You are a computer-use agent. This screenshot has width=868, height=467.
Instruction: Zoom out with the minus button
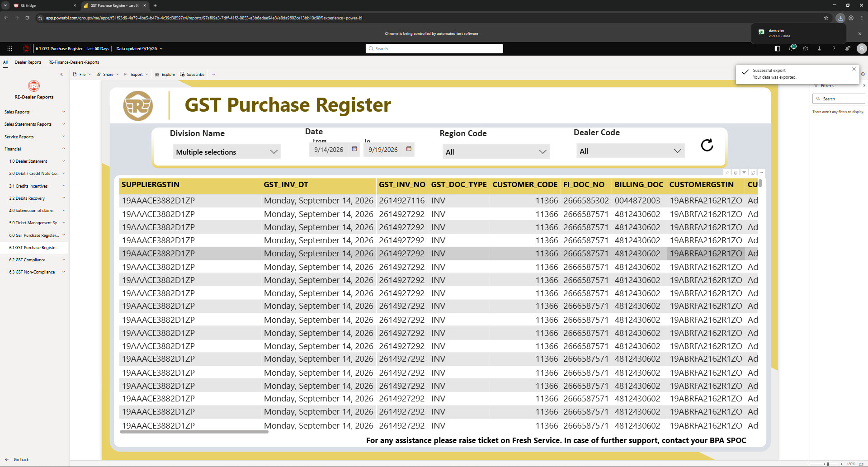807,464
